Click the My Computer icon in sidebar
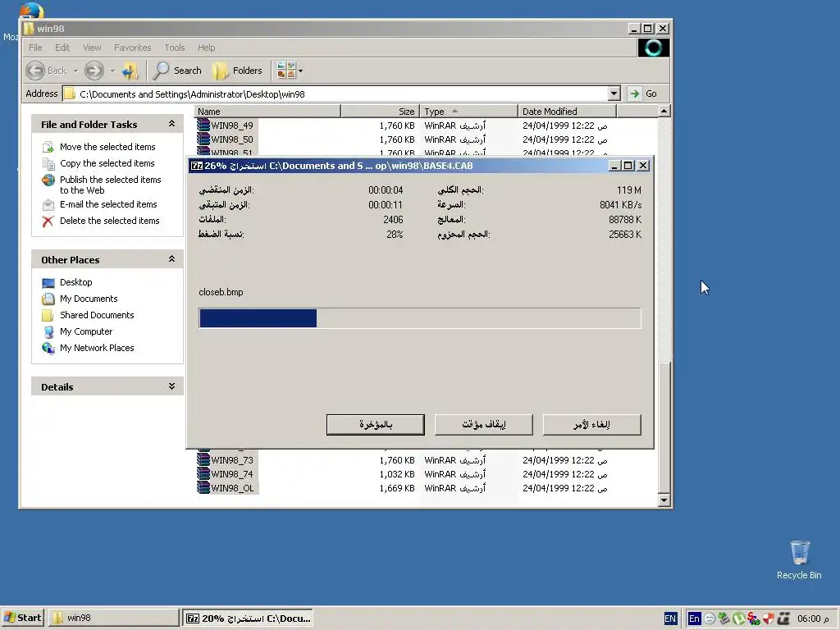This screenshot has height=630, width=840. pos(48,332)
